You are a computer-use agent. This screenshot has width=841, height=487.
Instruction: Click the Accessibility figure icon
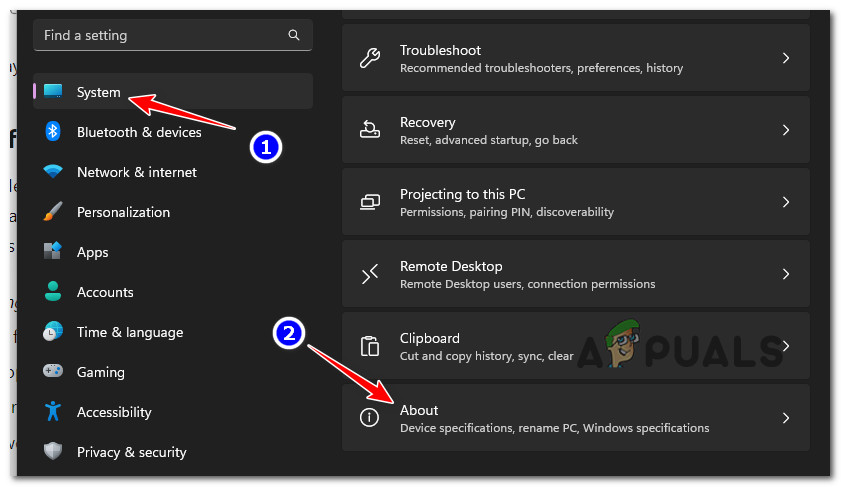(53, 412)
